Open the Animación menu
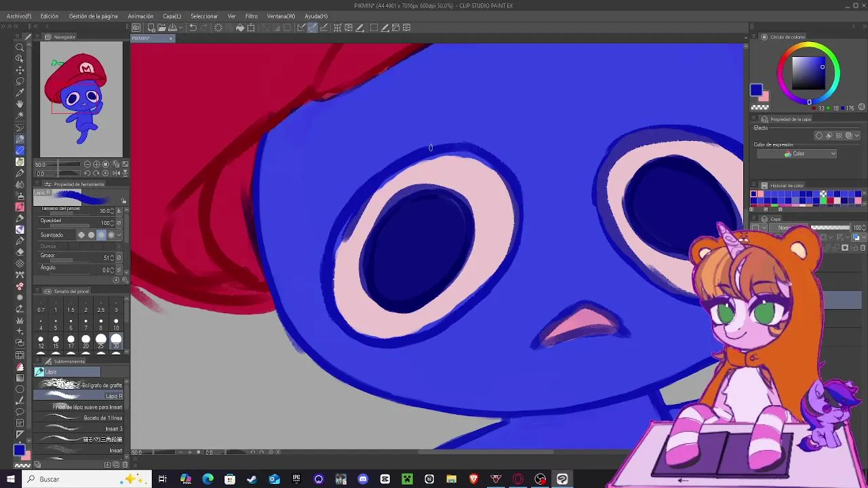Image resolution: width=868 pixels, height=488 pixels. click(140, 16)
